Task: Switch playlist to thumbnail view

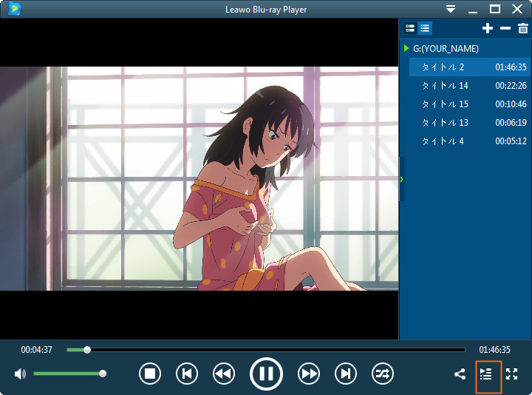Action: [x=410, y=28]
